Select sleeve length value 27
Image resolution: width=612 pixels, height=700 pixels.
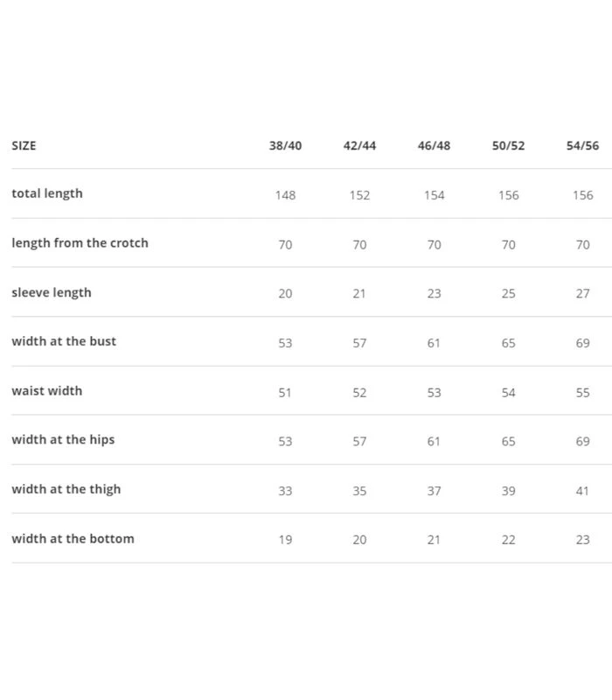tap(582, 293)
